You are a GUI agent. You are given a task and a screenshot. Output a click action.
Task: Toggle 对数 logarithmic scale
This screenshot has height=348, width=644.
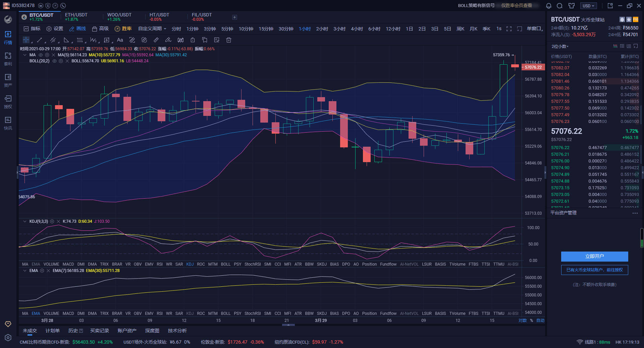pos(523,321)
